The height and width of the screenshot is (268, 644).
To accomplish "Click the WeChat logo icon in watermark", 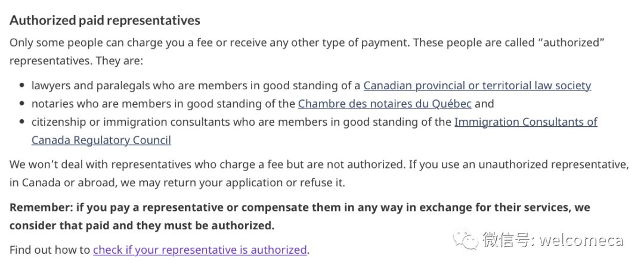I will [465, 239].
